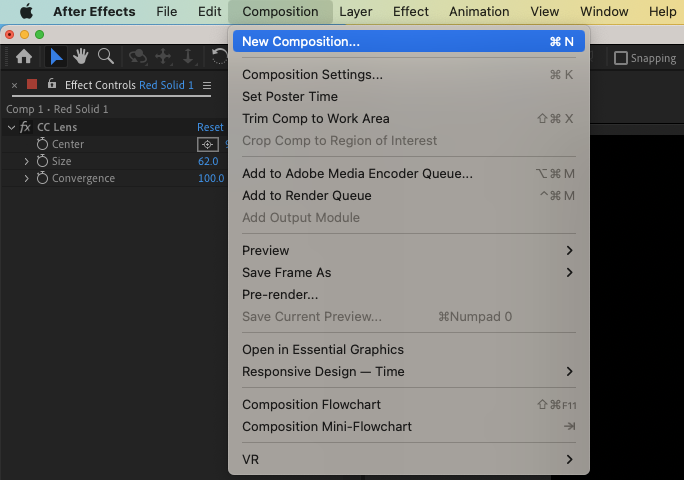
Task: Select Composition Mini-Flowchart
Action: coord(409,427)
